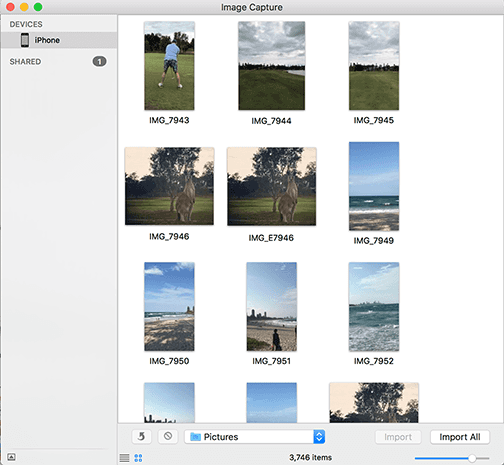Click the Pictures destination popup menu

click(x=255, y=437)
